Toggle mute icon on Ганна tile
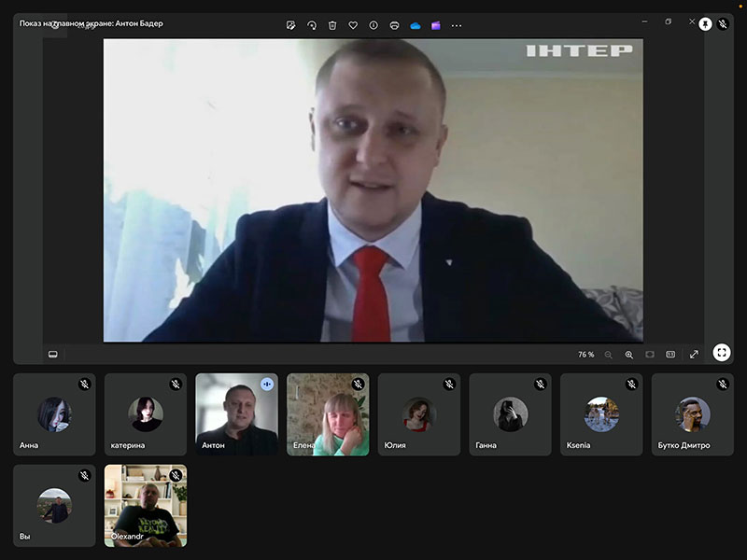Image resolution: width=747 pixels, height=560 pixels. tap(541, 384)
